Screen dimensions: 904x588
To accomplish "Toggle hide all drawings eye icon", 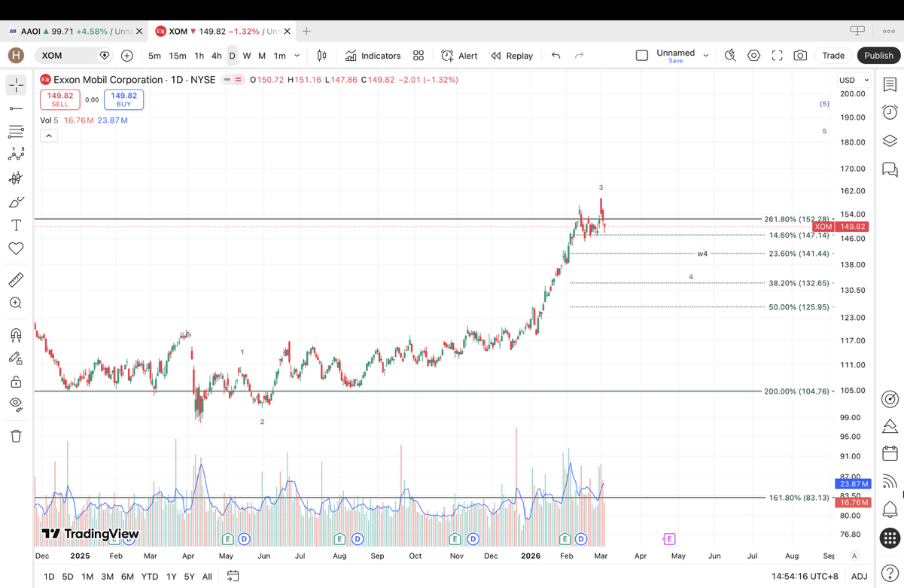I will click(16, 404).
